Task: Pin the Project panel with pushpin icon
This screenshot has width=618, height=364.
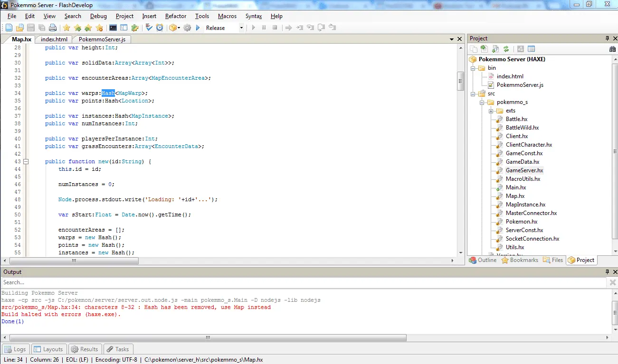Action: pos(607,38)
